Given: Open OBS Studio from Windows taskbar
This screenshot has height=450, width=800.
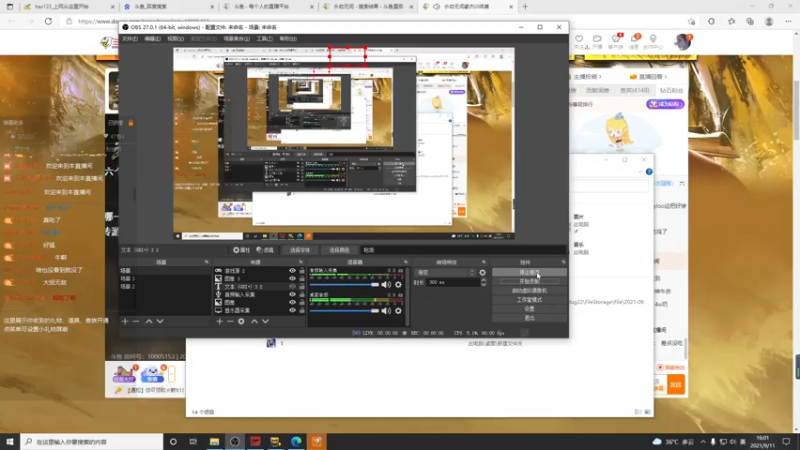Looking at the screenshot, I should click(x=235, y=441).
